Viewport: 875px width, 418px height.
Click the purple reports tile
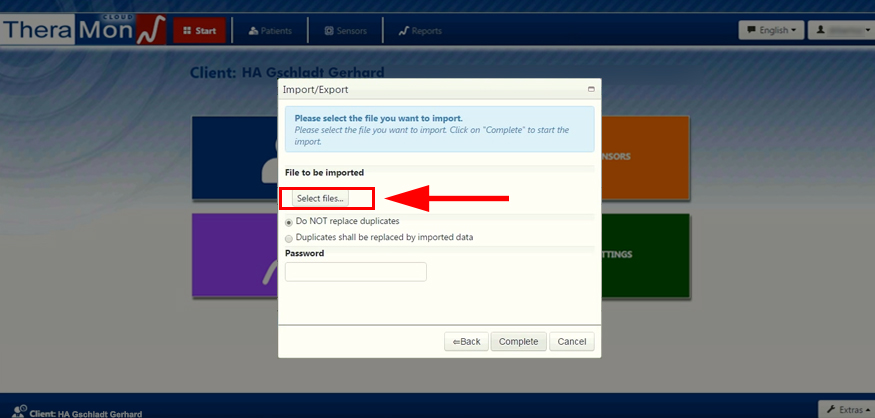(x=234, y=255)
